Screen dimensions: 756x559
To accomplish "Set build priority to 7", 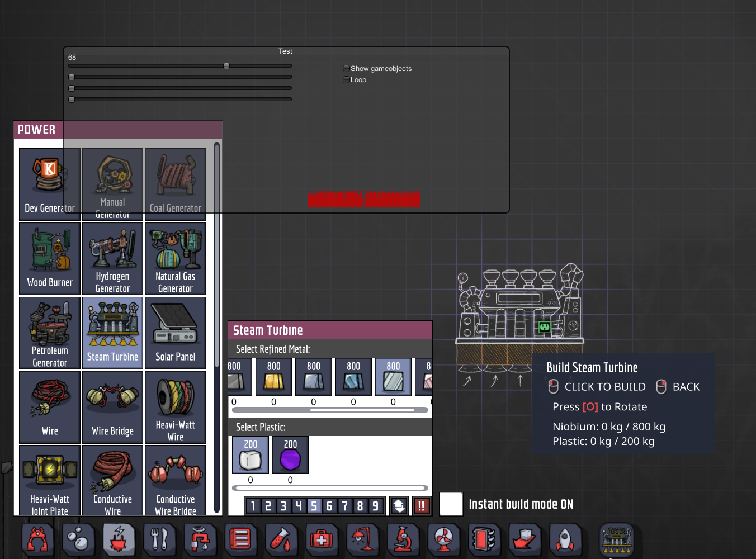I will click(x=344, y=506).
